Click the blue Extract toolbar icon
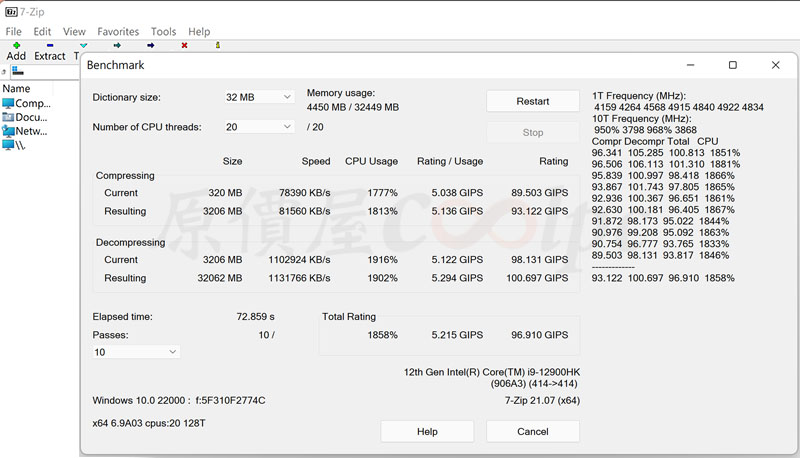The image size is (800, 458). [x=49, y=45]
